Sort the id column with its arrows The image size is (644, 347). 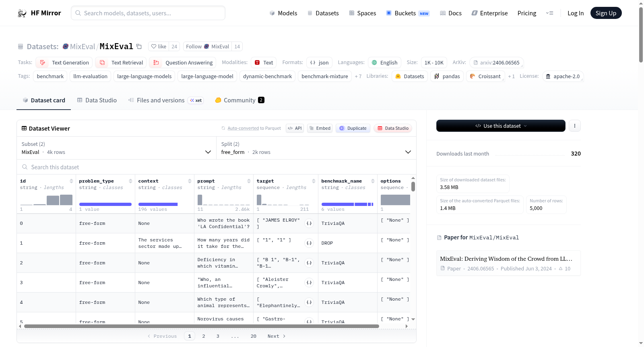(71, 181)
